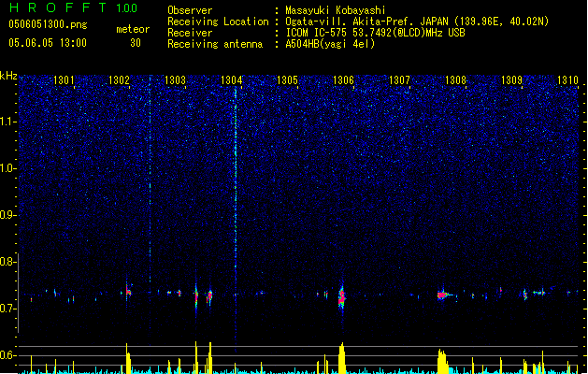Click the 1304 time marker
The image size is (588, 374).
pos(232,79)
